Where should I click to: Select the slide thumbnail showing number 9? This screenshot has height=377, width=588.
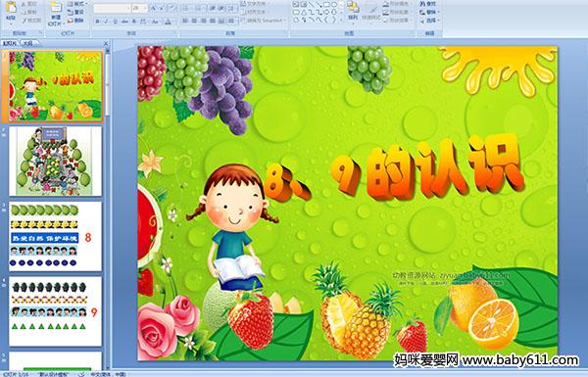coord(55,311)
